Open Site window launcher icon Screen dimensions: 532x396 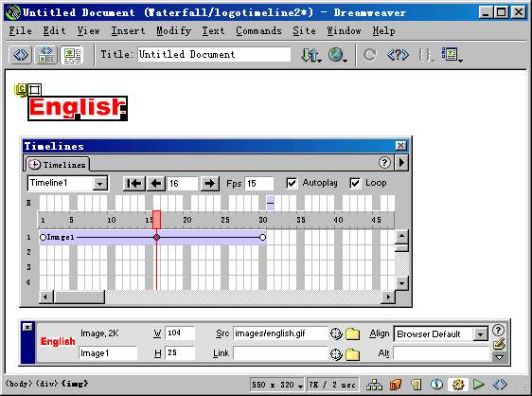[x=374, y=385]
